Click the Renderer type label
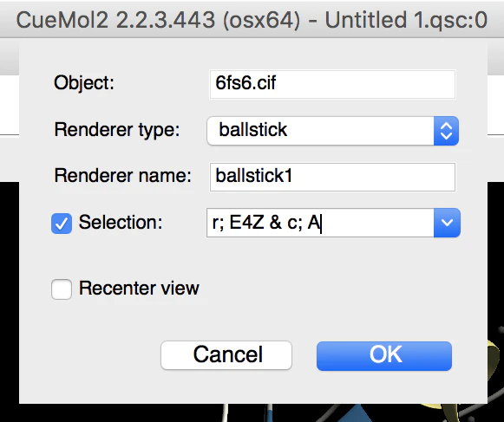504x422 pixels. pyautogui.click(x=117, y=130)
